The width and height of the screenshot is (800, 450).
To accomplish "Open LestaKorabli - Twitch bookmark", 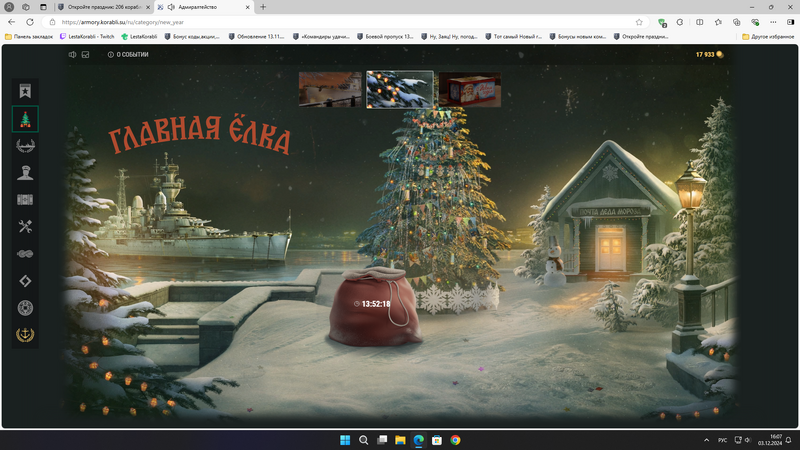I will (x=87, y=37).
